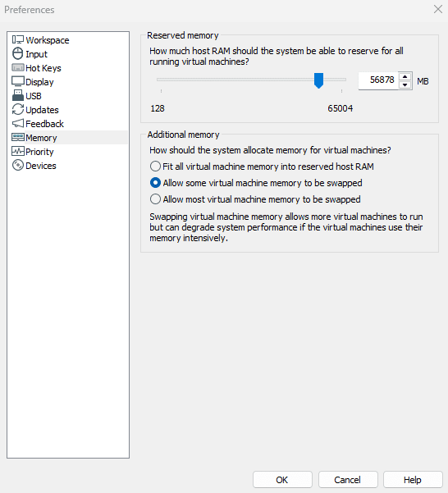Select Devices preferences
This screenshot has width=448, height=493.
[41, 166]
